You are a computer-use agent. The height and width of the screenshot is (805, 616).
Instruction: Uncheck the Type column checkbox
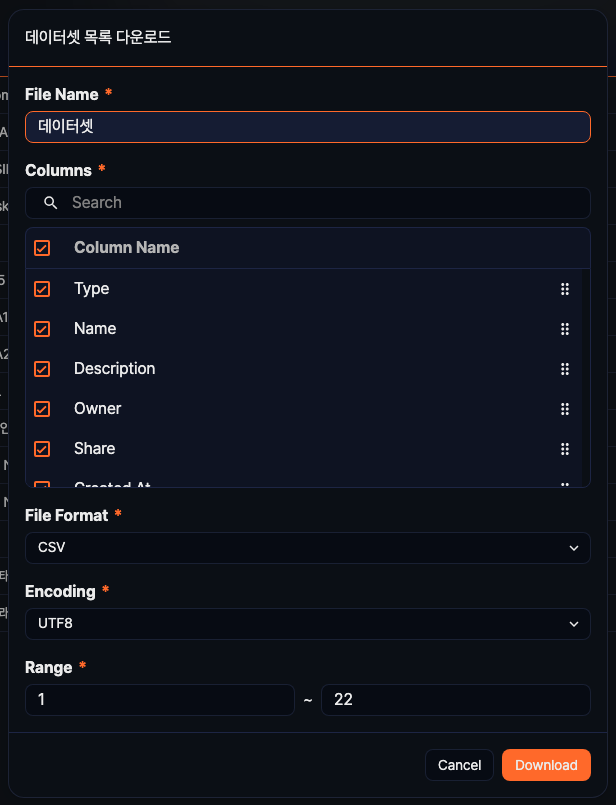[x=41, y=288]
